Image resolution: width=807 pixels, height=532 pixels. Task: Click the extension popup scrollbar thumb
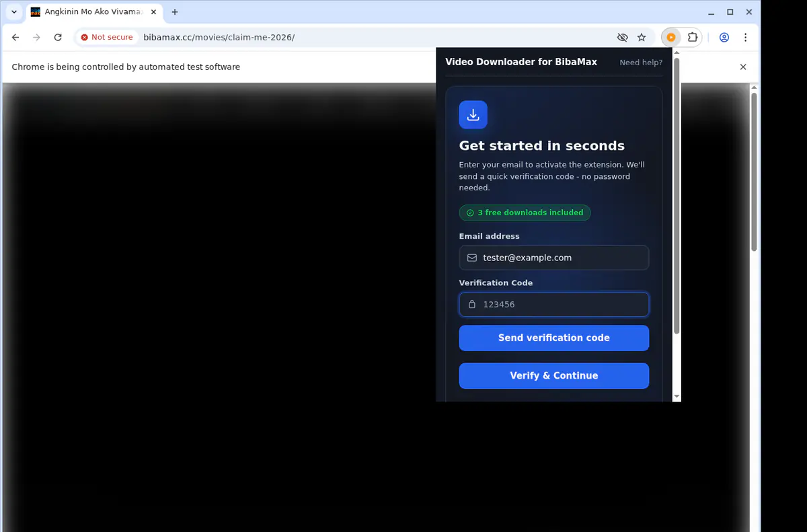(x=677, y=195)
